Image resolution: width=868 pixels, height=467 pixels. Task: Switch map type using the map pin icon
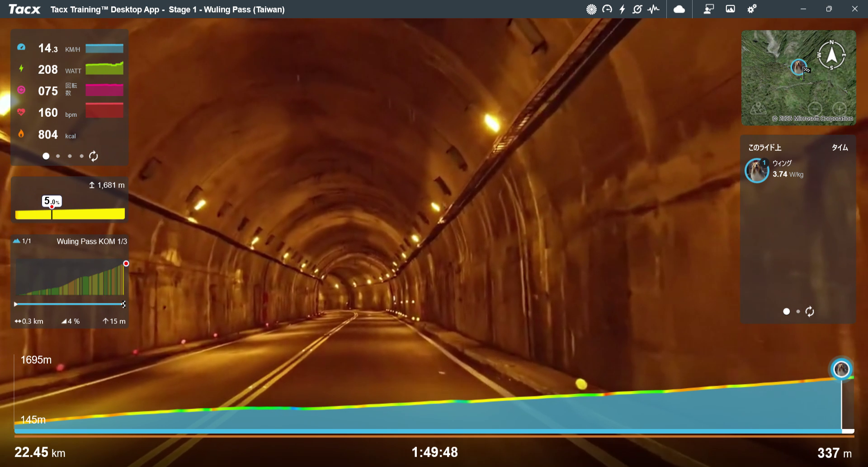(x=758, y=108)
